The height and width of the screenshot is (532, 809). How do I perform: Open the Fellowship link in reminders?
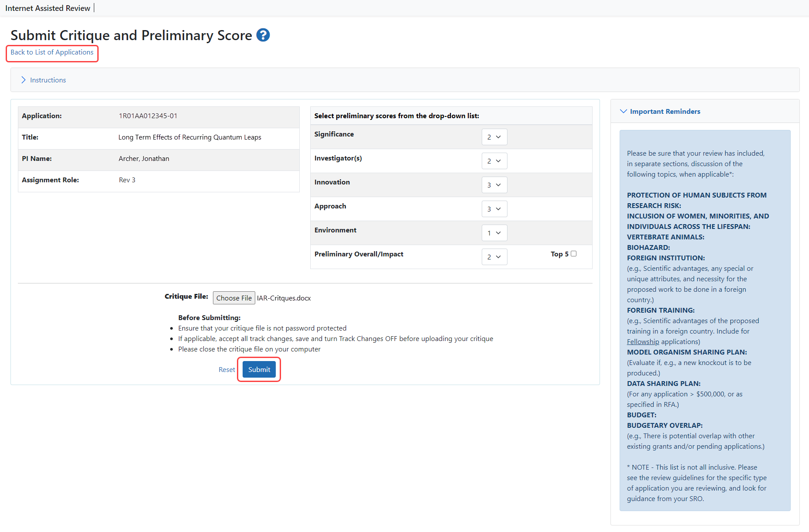click(643, 342)
